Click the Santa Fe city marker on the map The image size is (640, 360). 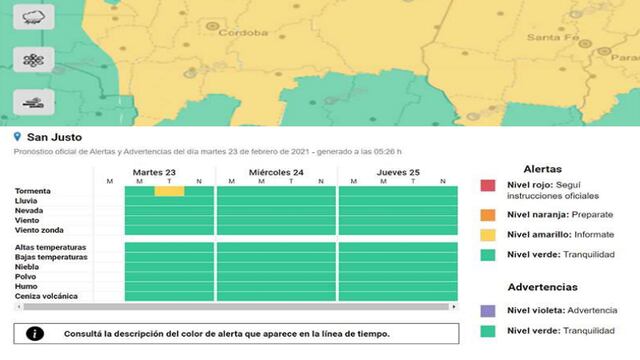tap(585, 44)
